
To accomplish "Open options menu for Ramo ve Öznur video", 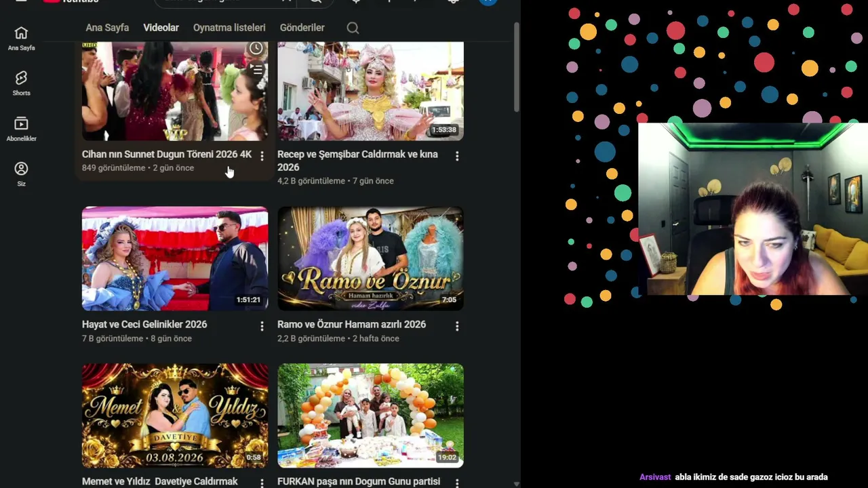I will [x=457, y=326].
